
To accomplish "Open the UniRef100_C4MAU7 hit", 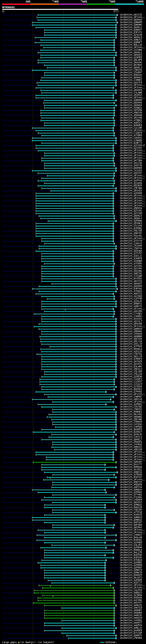I will pos(131,535).
